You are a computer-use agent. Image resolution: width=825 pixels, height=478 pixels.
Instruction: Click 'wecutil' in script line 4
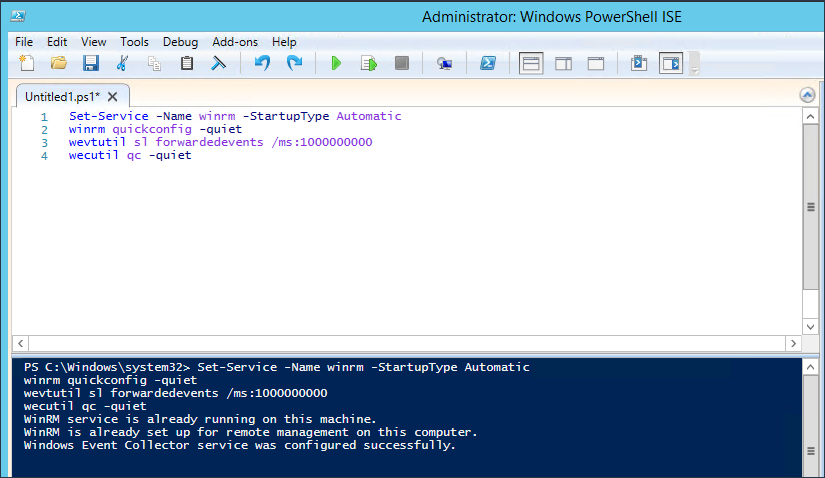pos(94,155)
